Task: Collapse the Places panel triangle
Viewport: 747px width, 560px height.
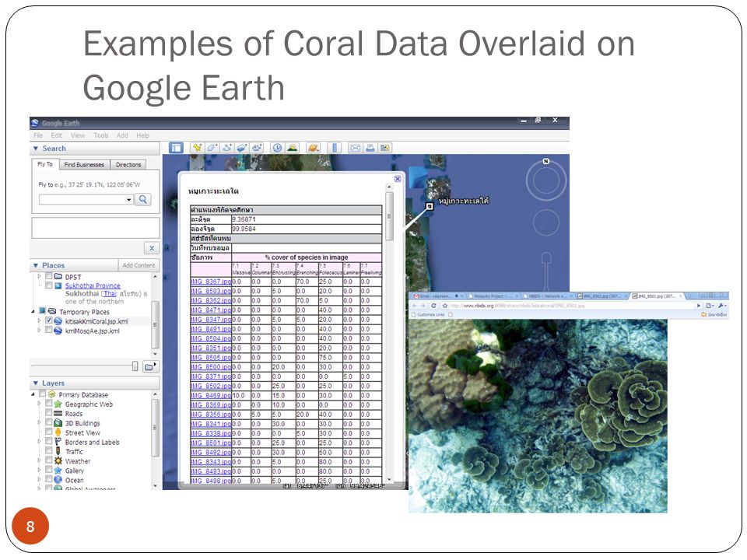Action: click(36, 265)
